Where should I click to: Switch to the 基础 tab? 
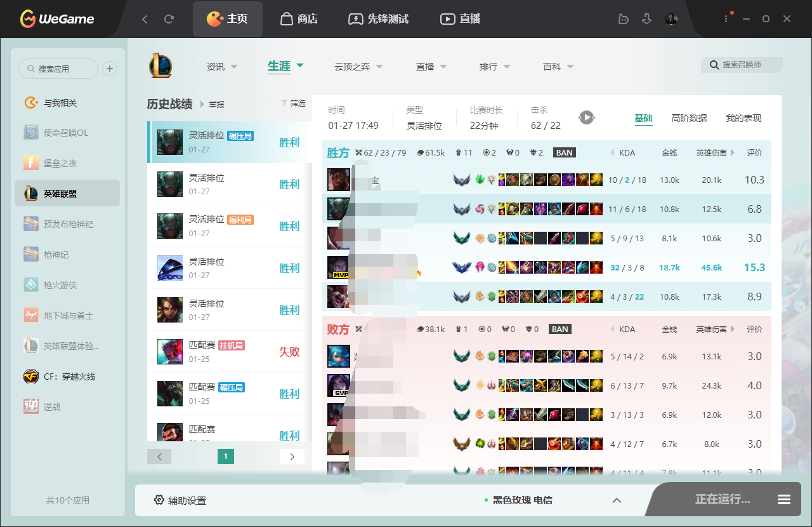click(x=643, y=118)
